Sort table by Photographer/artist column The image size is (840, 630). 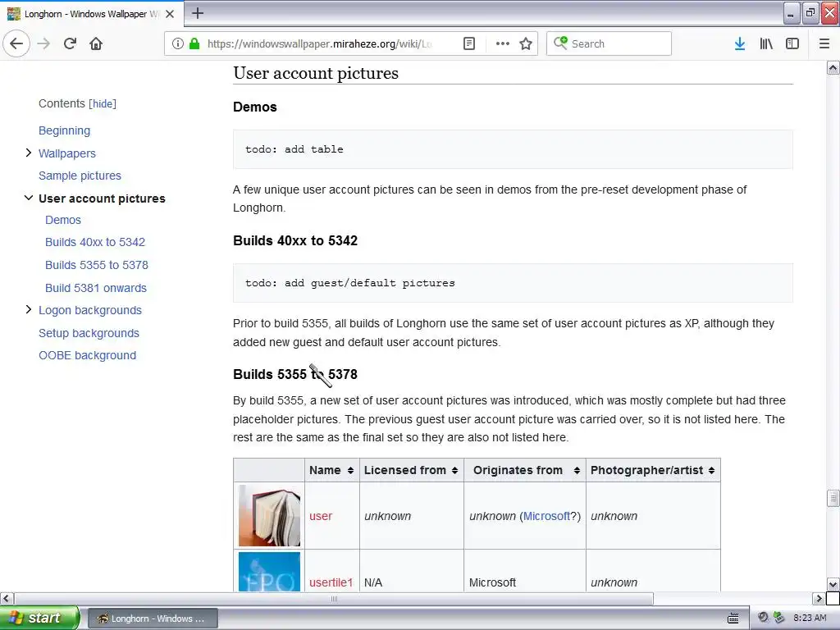point(653,470)
